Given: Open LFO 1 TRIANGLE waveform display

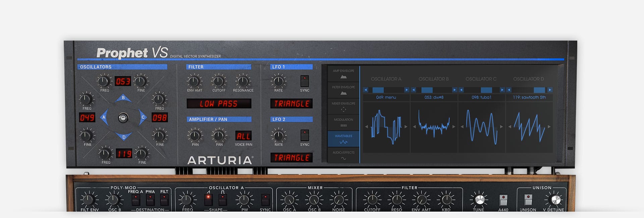Looking at the screenshot, I should point(291,103).
